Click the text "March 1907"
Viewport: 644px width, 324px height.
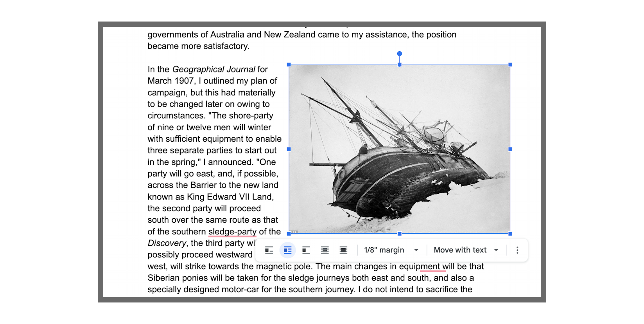170,81
